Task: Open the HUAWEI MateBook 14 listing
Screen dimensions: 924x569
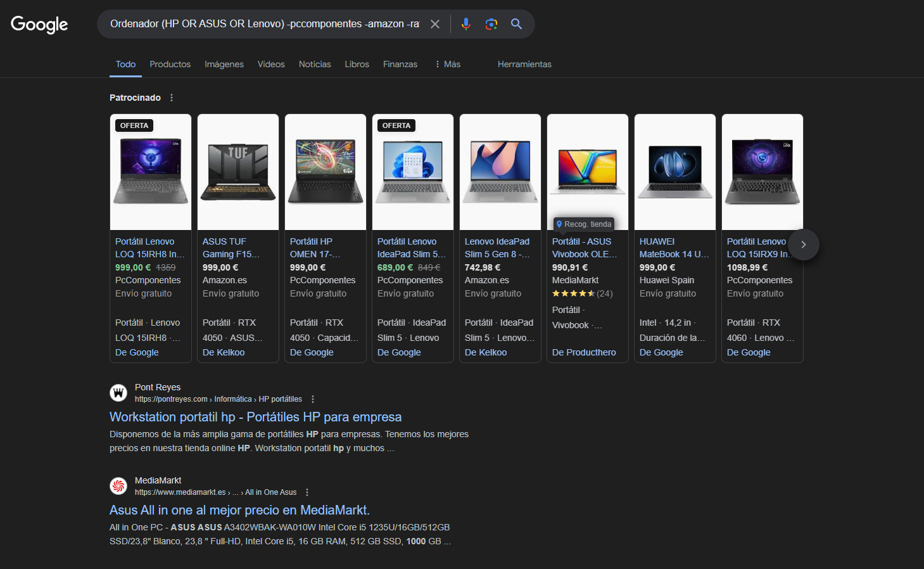Action: [x=674, y=248]
